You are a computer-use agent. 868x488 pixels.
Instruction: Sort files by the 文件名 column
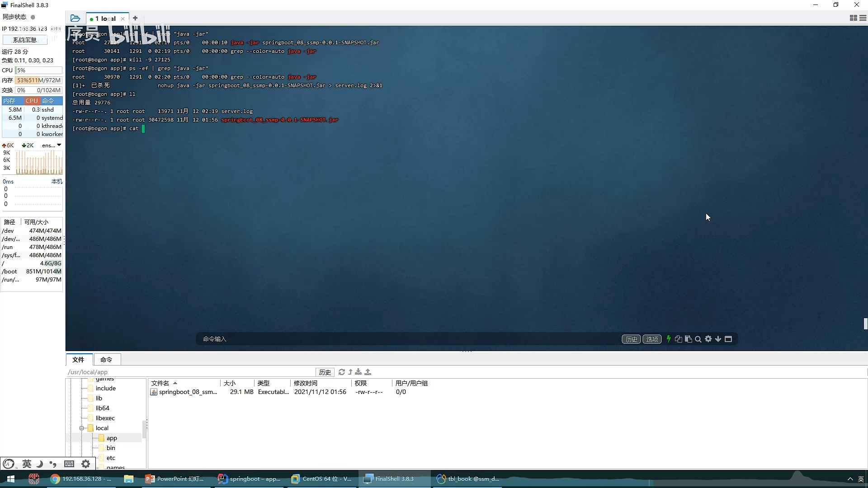click(x=160, y=383)
